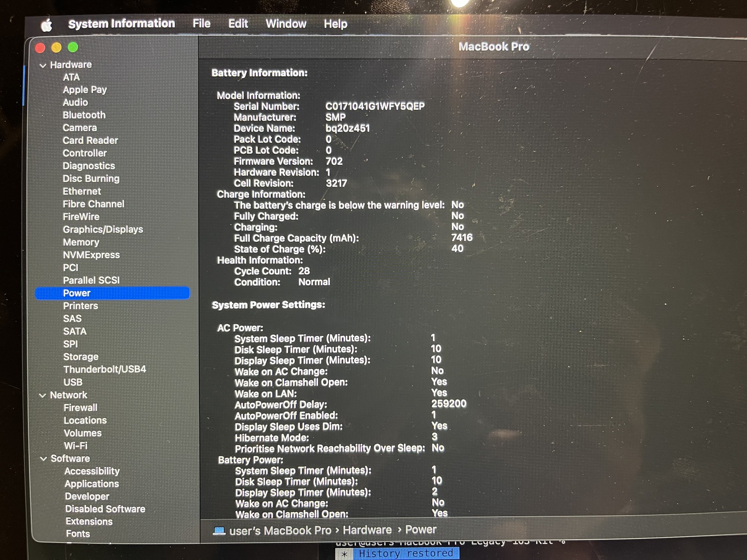Open the Window menu
Screen dimensions: 747x560
pos(286,24)
